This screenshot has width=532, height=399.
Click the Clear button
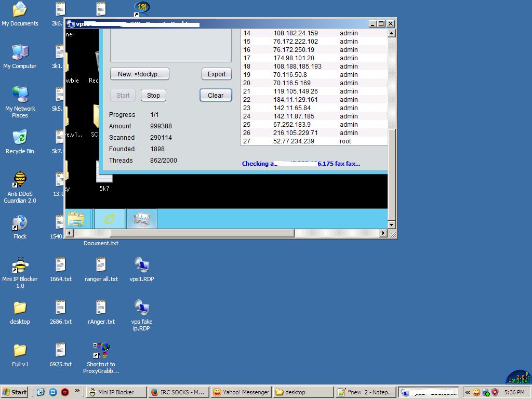[x=216, y=95]
